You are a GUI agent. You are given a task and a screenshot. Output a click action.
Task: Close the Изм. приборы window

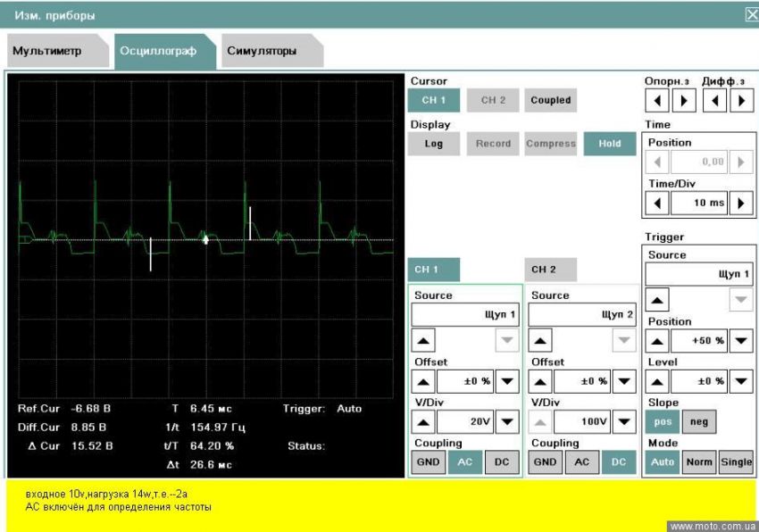(752, 15)
